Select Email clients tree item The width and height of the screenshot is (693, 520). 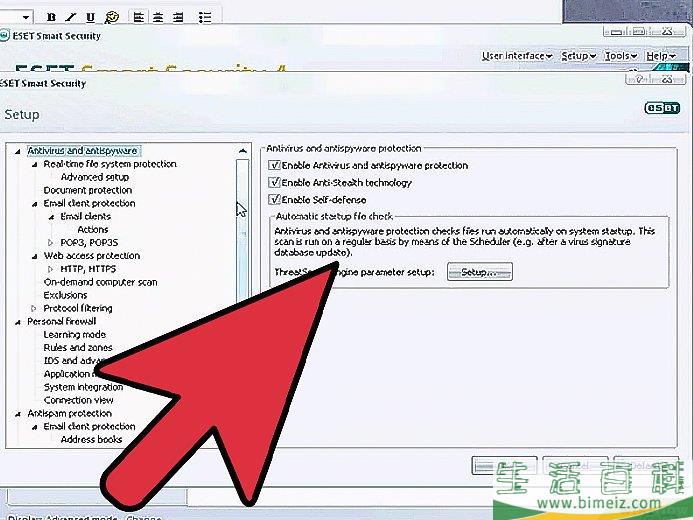(85, 216)
